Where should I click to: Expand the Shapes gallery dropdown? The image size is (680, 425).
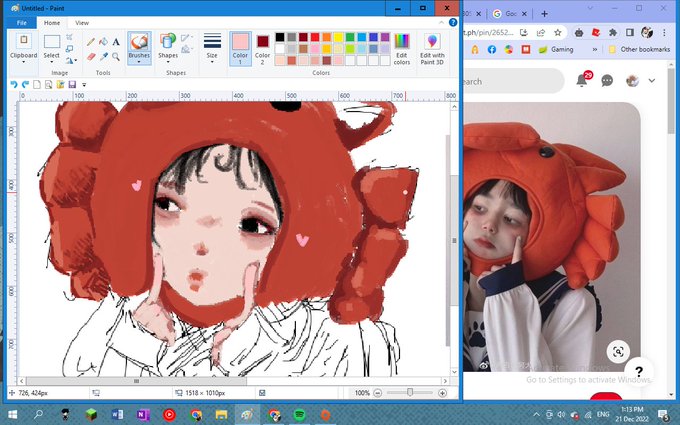pyautogui.click(x=168, y=62)
